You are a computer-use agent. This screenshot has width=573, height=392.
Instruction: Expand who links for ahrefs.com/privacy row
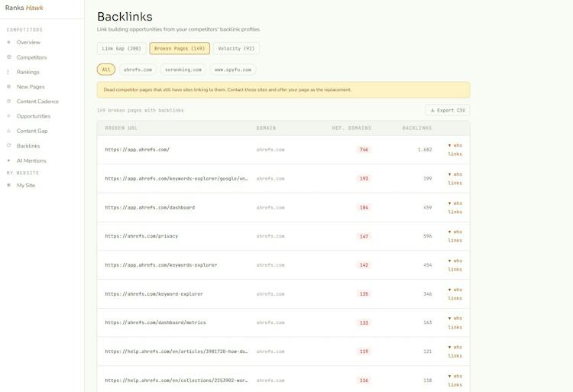[x=455, y=236]
